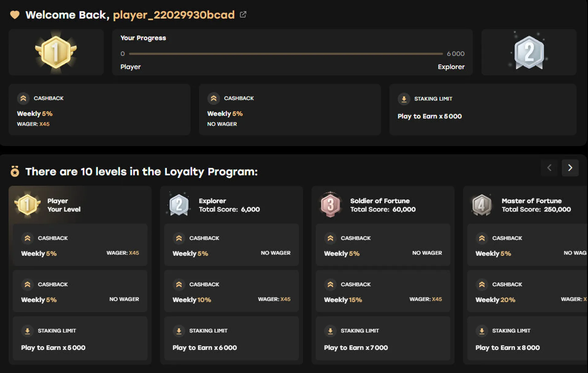
Task: Click the Staking Limit download icon in Explorer card
Action: 179,331
